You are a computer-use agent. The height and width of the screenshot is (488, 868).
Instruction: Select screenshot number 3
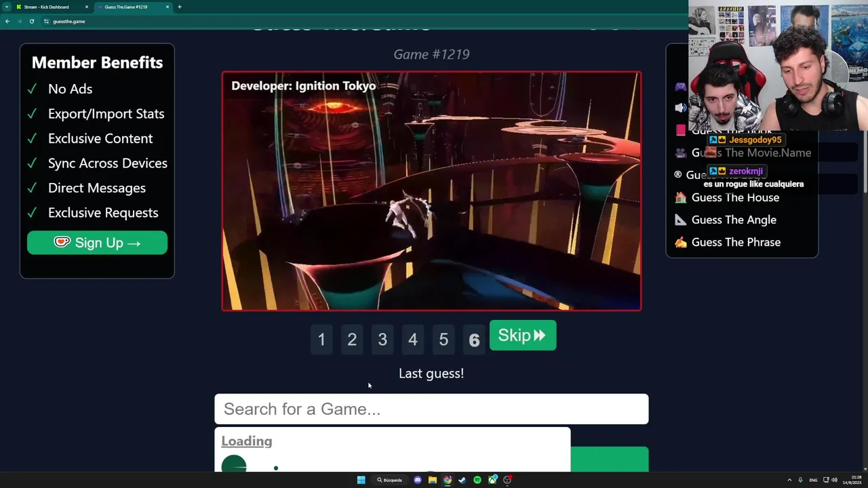pyautogui.click(x=382, y=340)
